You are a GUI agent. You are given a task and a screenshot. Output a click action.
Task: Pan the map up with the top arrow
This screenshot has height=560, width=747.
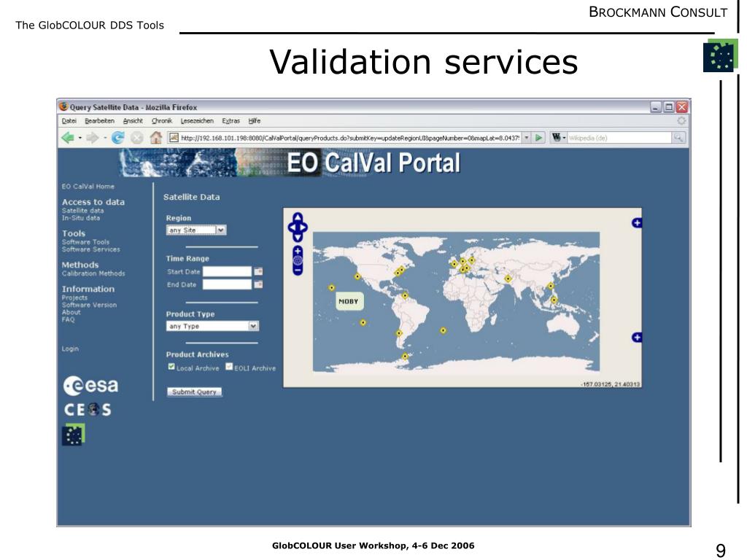[298, 217]
